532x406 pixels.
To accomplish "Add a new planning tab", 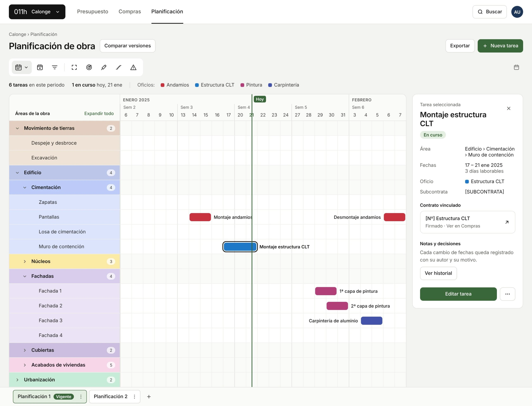I will [x=149, y=396].
